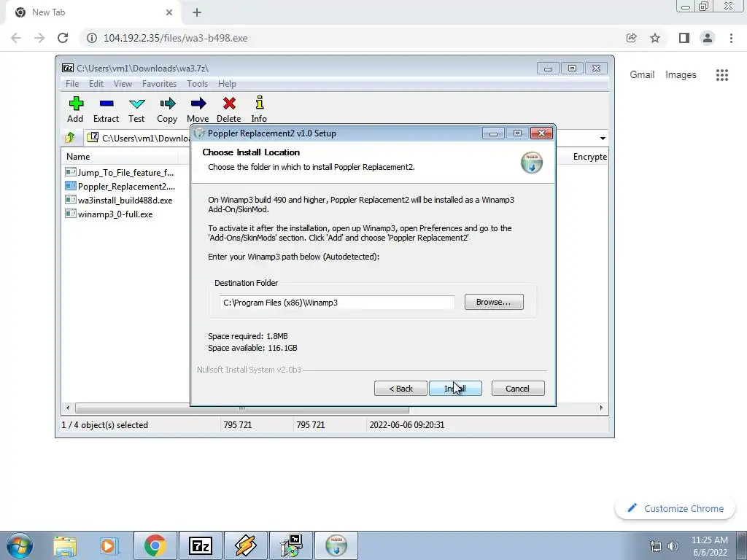
Task: Reload the Chrome page
Action: pos(63,38)
